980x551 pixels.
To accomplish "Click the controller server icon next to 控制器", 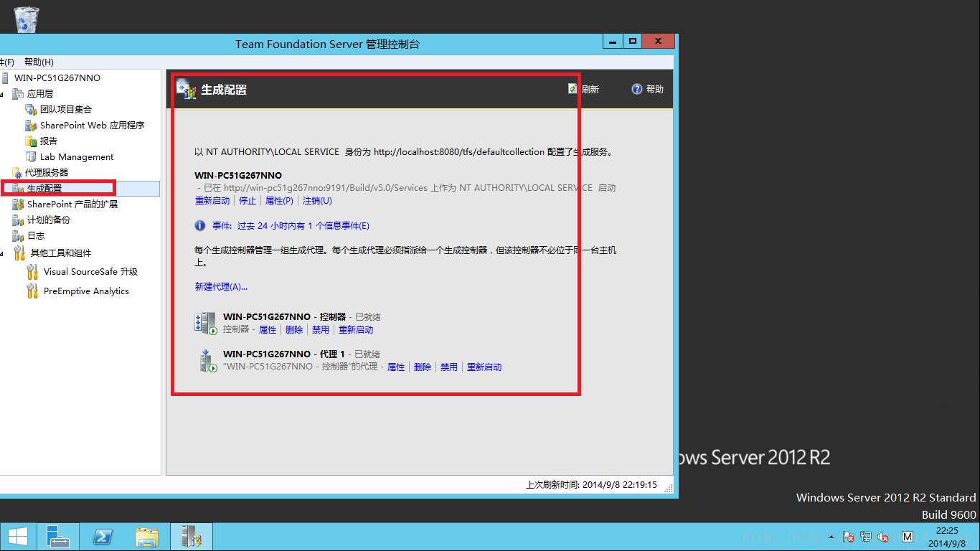I will point(205,324).
